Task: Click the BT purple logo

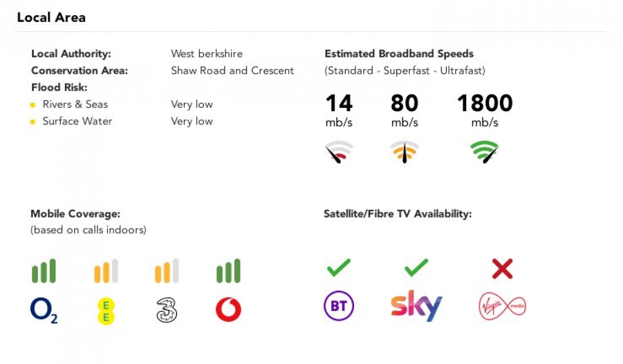Action: click(338, 306)
